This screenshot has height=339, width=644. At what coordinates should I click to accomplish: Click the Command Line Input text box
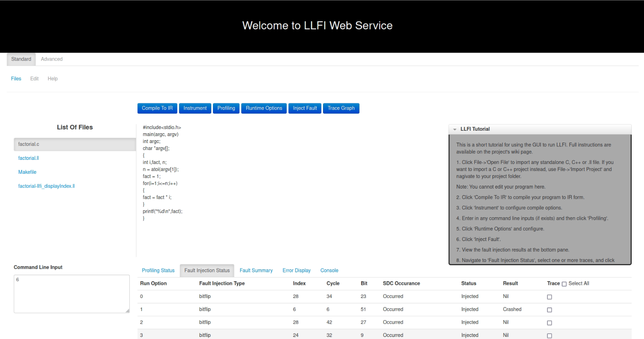(72, 294)
